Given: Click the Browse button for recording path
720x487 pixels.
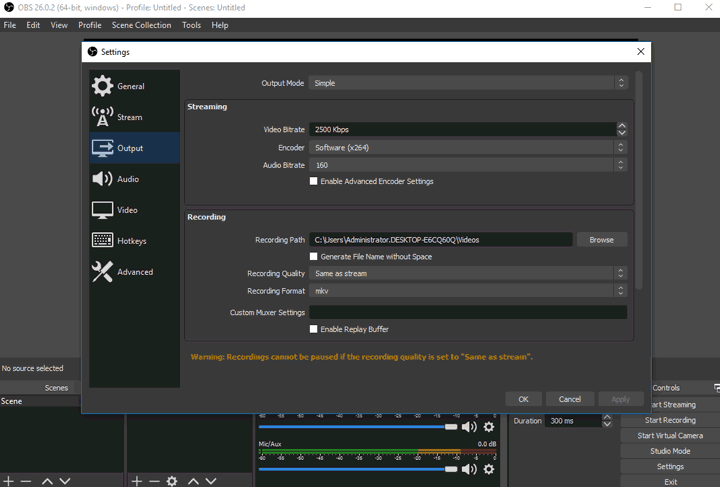Looking at the screenshot, I should (x=601, y=240).
